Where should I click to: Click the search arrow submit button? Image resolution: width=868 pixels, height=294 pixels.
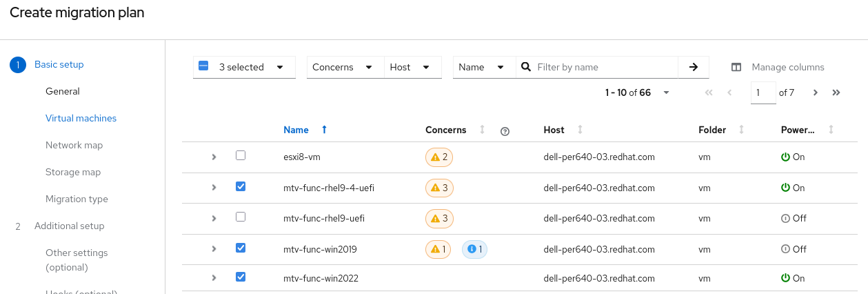click(x=694, y=67)
